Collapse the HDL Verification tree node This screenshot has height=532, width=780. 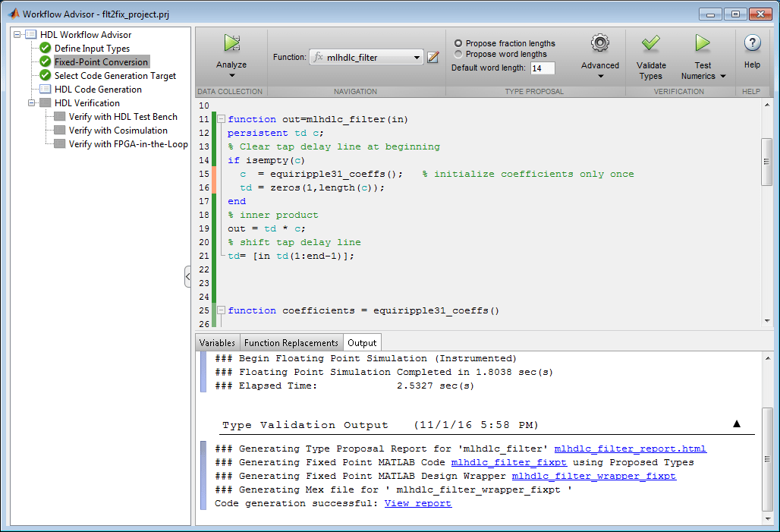click(32, 103)
